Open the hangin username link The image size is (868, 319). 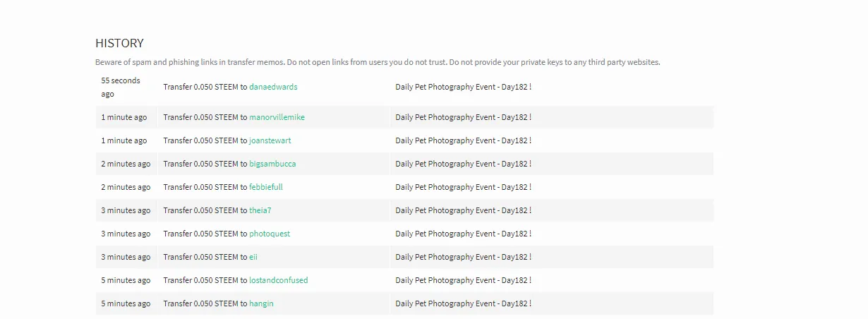click(x=261, y=303)
